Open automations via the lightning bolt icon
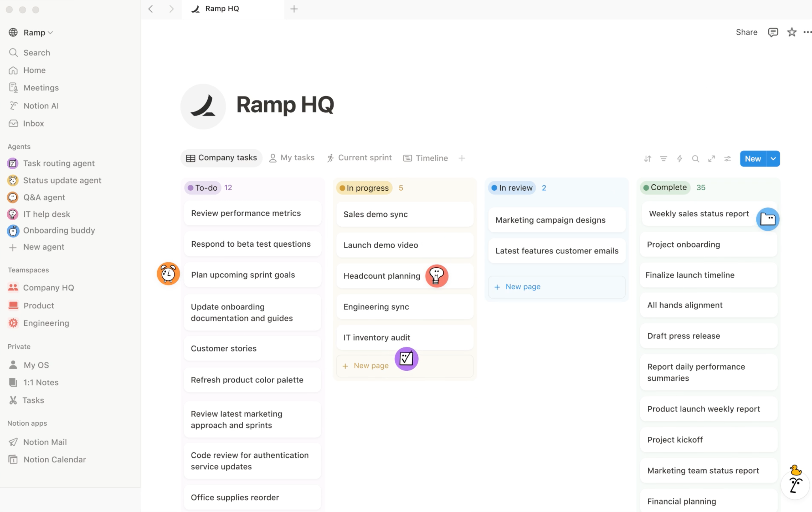The width and height of the screenshot is (812, 512). tap(679, 158)
